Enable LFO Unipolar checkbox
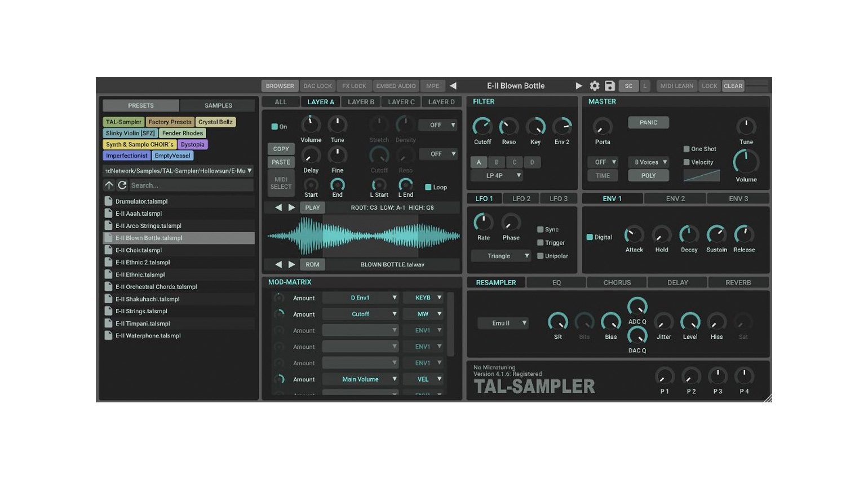The height and width of the screenshot is (479, 868). [540, 256]
